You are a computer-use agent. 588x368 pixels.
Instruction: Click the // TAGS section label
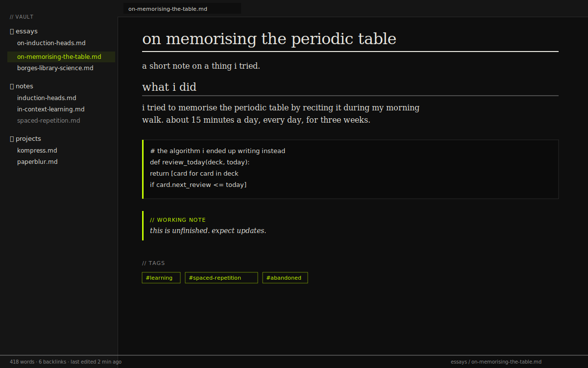[x=153, y=263]
